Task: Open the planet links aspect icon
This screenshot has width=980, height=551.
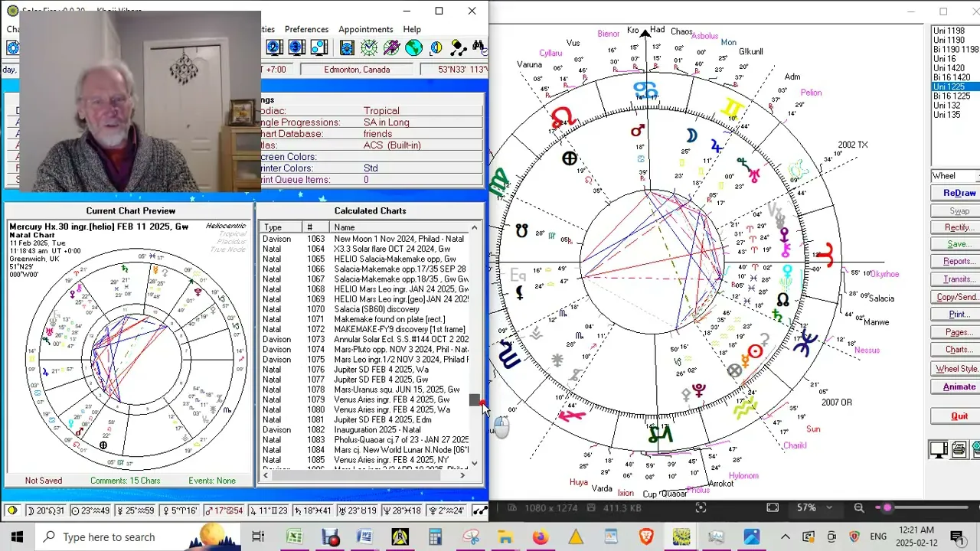Action: coord(458,47)
